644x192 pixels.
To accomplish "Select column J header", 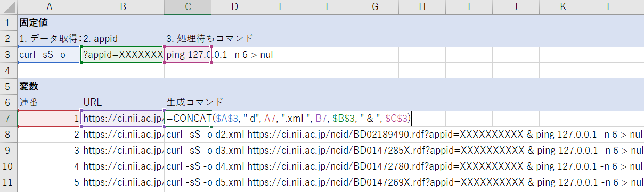I will [516, 7].
